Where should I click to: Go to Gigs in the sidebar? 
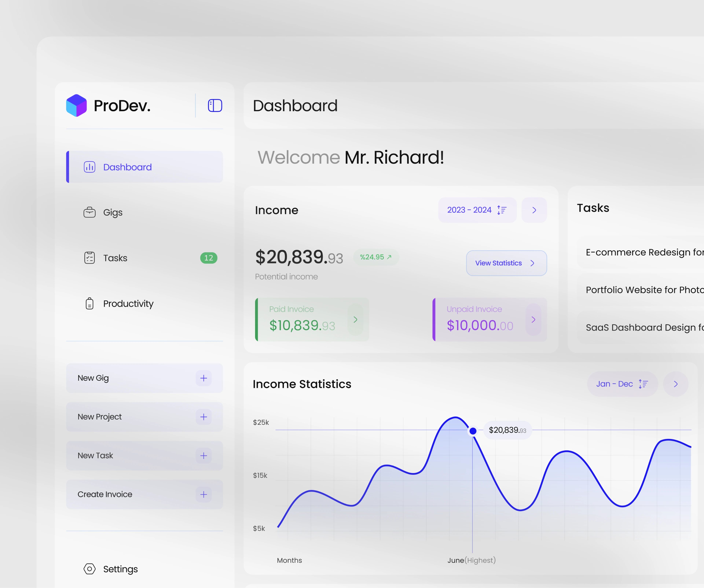pyautogui.click(x=144, y=212)
